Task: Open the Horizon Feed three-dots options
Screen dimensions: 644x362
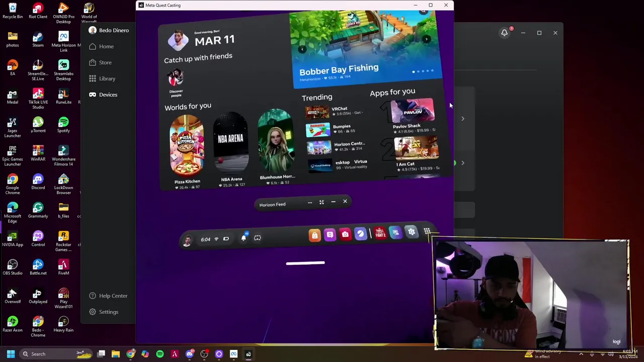Action: pos(310,203)
